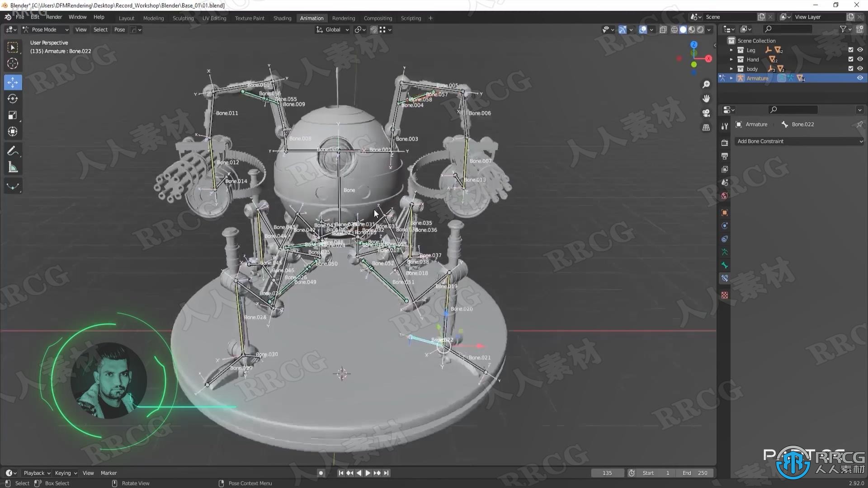
Task: Open the Texture properties checker tab
Action: point(725,295)
